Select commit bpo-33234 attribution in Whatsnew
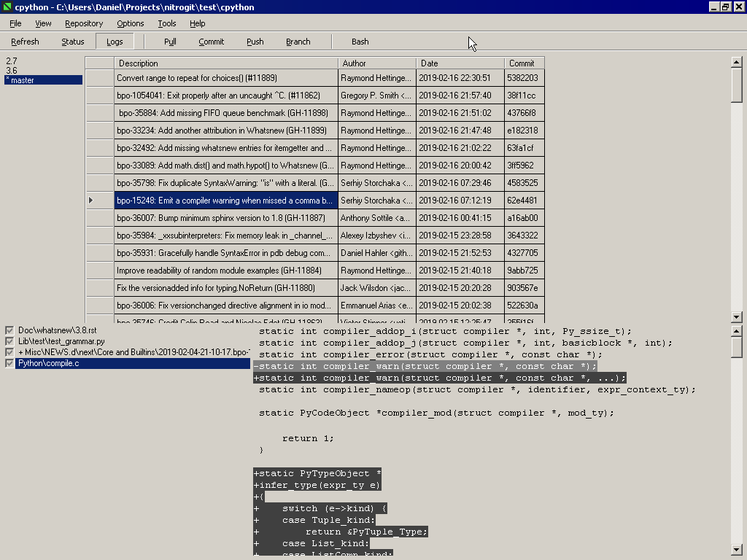747x560 pixels. pos(226,130)
